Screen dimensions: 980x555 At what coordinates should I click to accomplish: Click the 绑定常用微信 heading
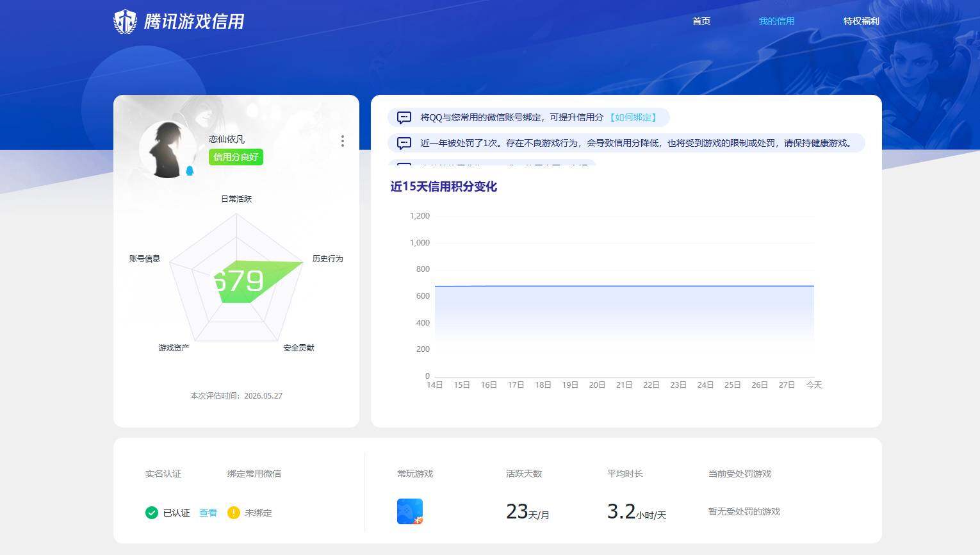[254, 474]
